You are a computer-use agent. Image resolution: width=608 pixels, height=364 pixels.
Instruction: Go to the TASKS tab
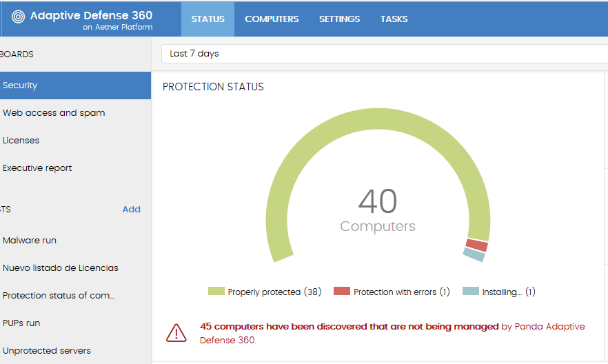(x=394, y=19)
